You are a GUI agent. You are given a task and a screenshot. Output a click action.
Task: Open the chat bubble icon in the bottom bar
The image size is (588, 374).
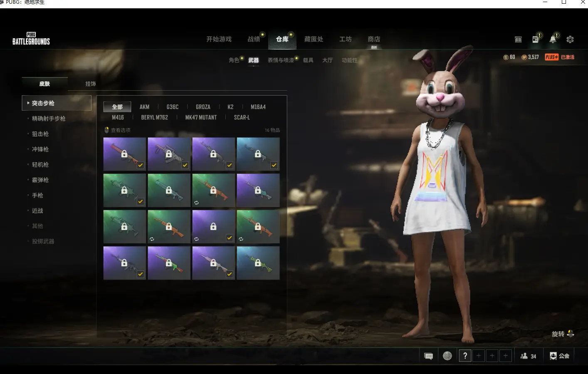(429, 356)
